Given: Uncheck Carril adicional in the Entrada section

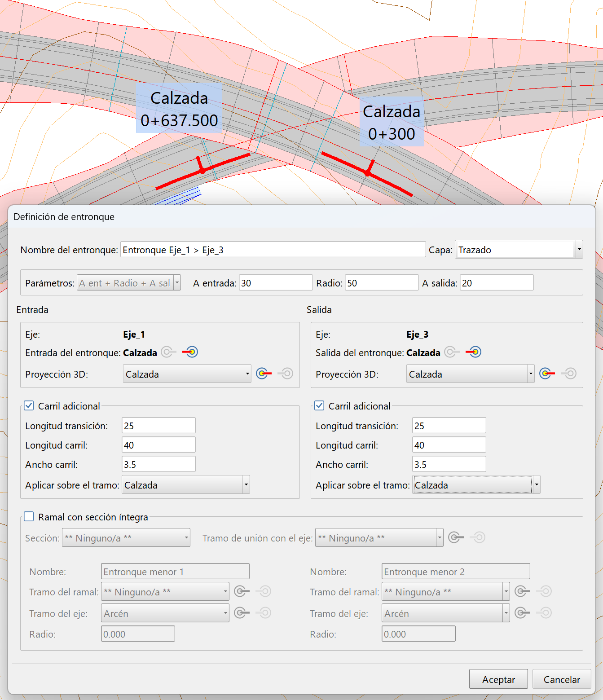Looking at the screenshot, I should [29, 406].
